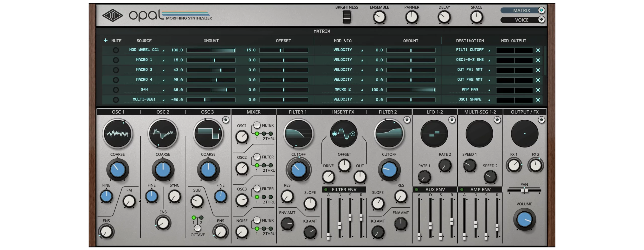This screenshot has height=250, width=644.
Task: Delete the MOD WHEEL CC1 matrix row
Action: coord(538,50)
